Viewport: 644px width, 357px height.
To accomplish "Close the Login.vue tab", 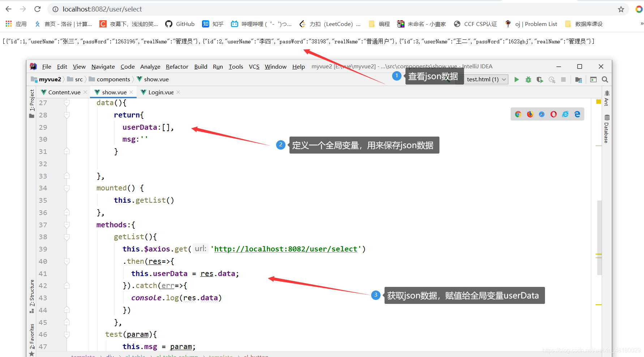I will [178, 92].
